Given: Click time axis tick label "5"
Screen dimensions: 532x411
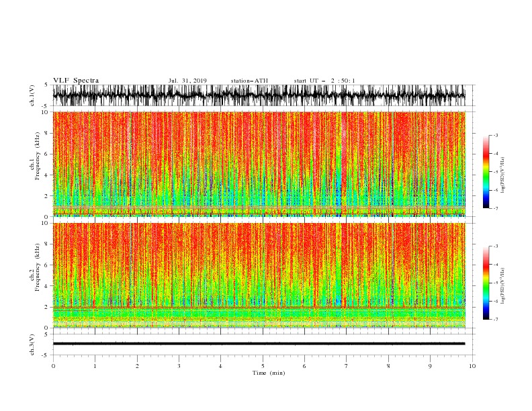Looking at the screenshot, I should 263,366.
